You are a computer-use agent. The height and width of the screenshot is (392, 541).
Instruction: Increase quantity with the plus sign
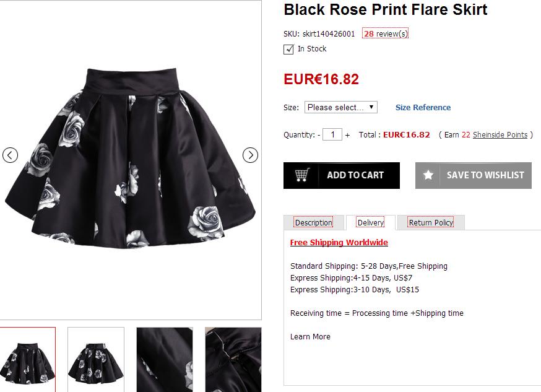click(347, 135)
